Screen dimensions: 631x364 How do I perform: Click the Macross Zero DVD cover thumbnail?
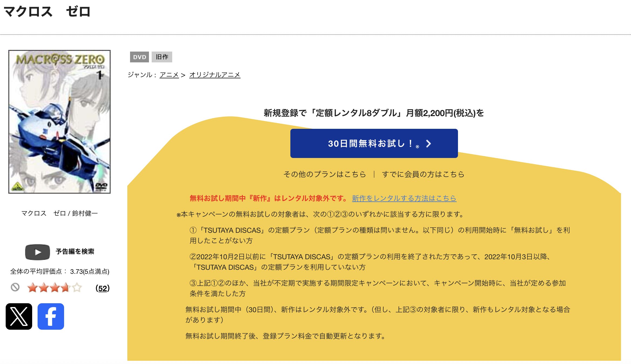[x=59, y=122]
